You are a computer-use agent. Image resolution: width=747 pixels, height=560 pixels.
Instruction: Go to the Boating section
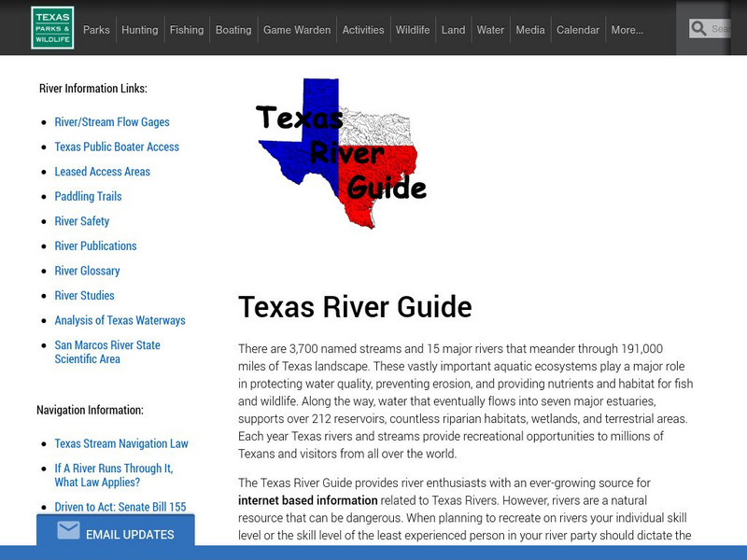point(233,30)
